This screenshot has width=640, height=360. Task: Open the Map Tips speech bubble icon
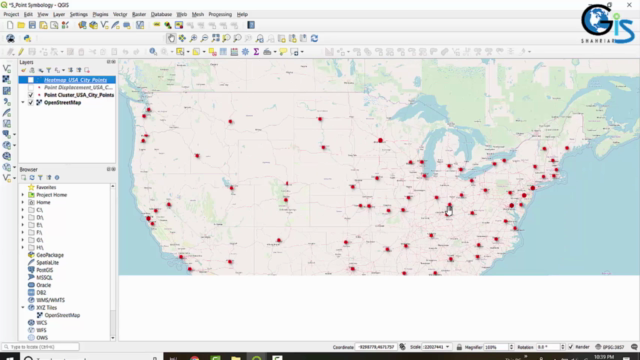coord(283,52)
